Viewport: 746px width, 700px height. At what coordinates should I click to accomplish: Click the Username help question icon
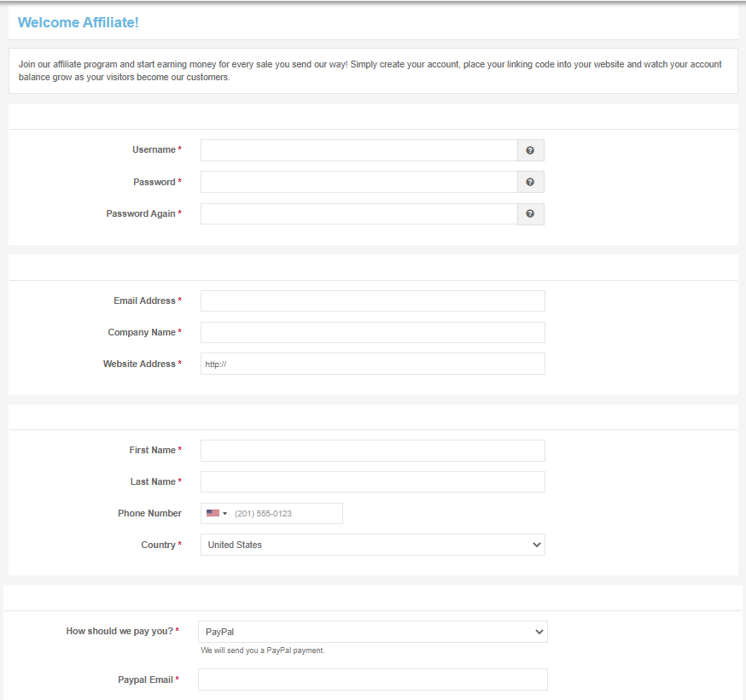coord(530,150)
